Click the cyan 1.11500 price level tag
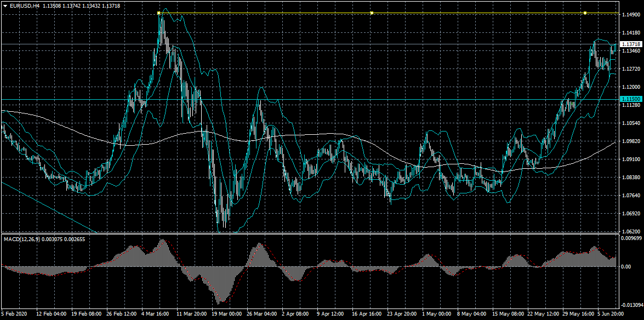 pos(630,99)
